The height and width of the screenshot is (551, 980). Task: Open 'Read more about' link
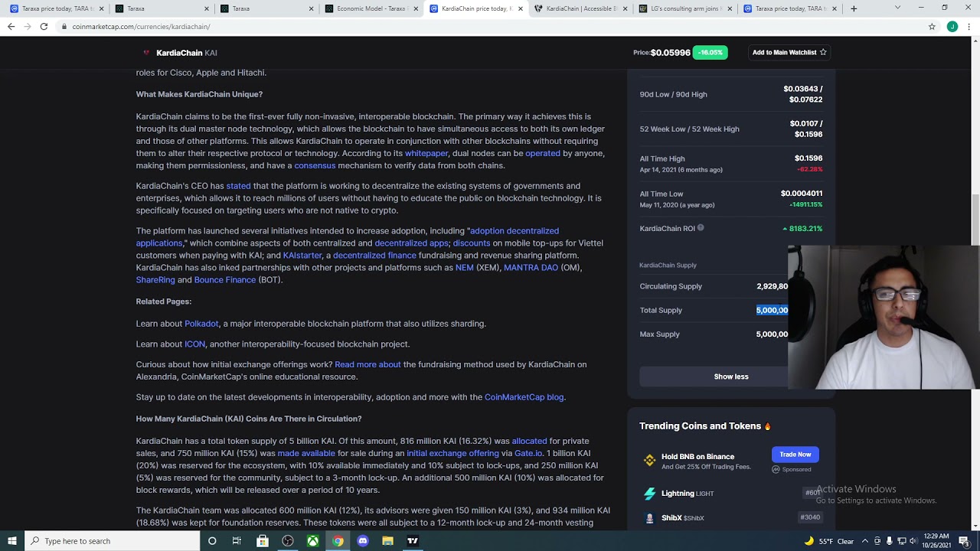point(367,365)
